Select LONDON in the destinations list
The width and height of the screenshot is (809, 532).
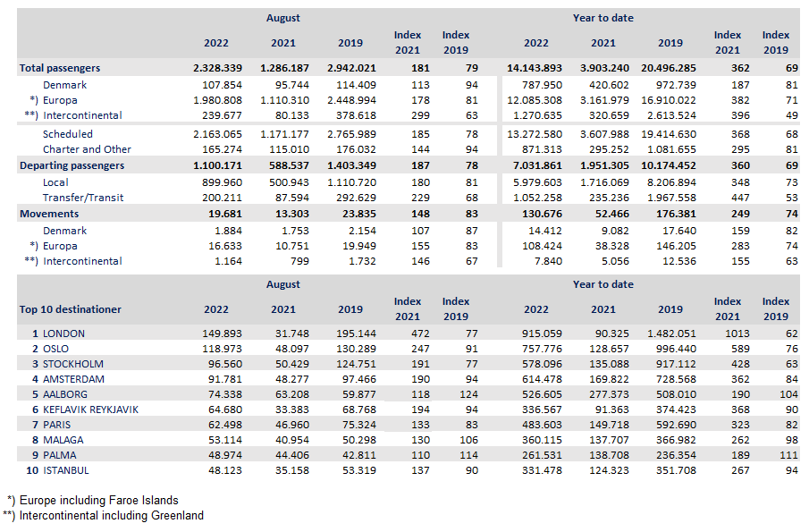pyautogui.click(x=63, y=334)
